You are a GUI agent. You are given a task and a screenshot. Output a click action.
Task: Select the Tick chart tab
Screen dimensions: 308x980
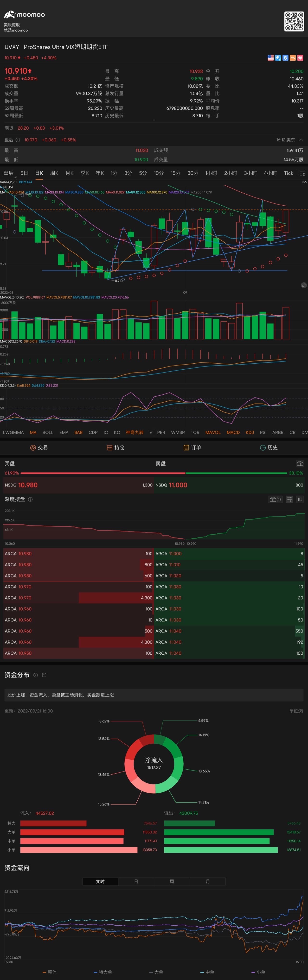(x=289, y=173)
